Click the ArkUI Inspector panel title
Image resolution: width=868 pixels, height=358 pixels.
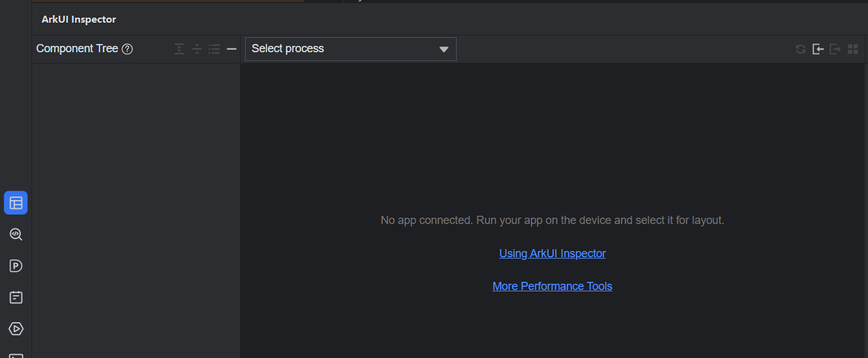tap(79, 20)
